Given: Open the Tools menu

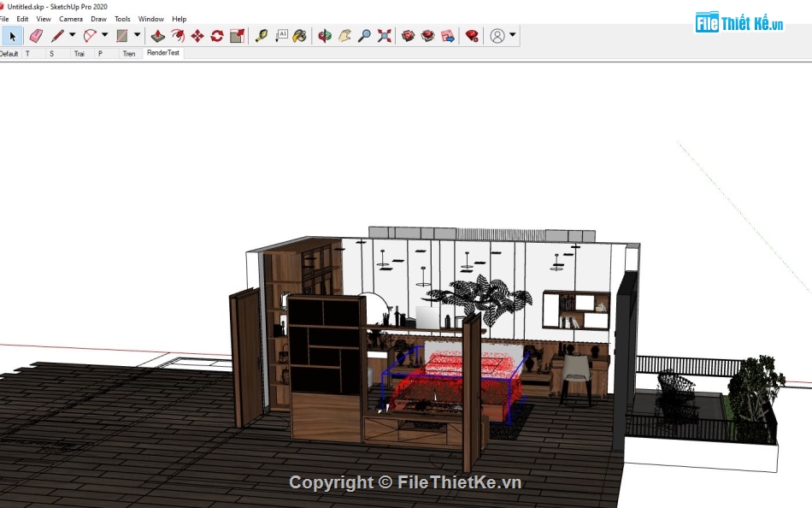Looking at the screenshot, I should [122, 19].
